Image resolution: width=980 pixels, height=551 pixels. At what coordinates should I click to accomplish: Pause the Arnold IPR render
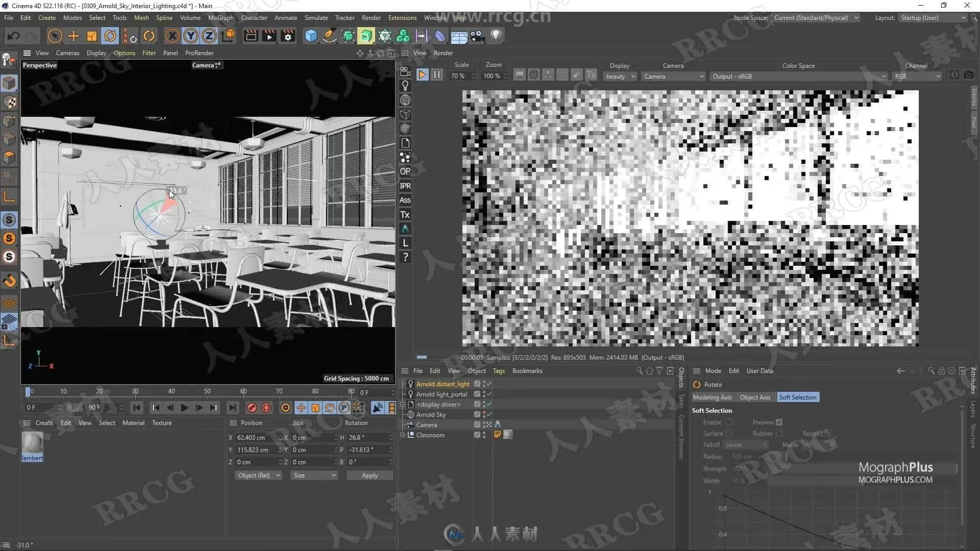point(437,75)
